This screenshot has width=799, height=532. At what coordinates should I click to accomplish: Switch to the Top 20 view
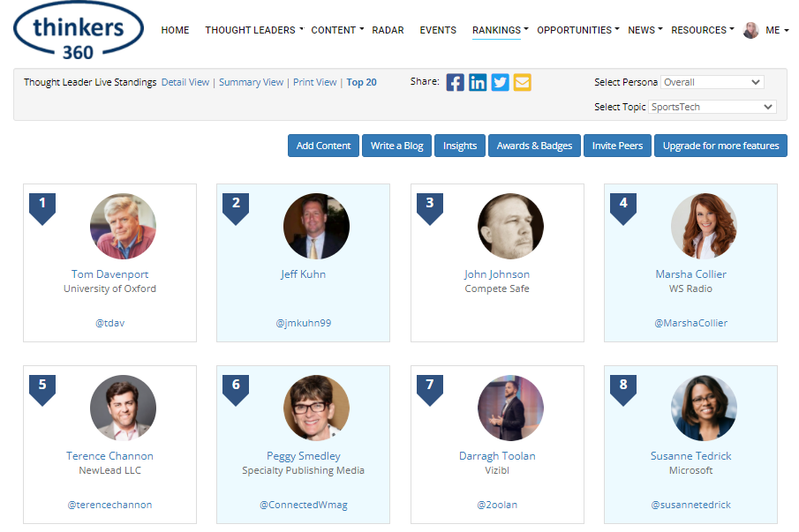point(361,82)
